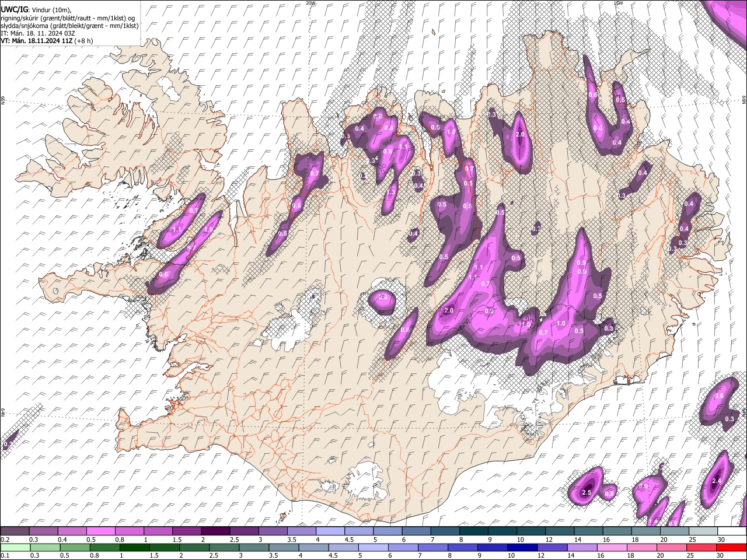Select upper legend swatch starting at 14

click(587, 531)
